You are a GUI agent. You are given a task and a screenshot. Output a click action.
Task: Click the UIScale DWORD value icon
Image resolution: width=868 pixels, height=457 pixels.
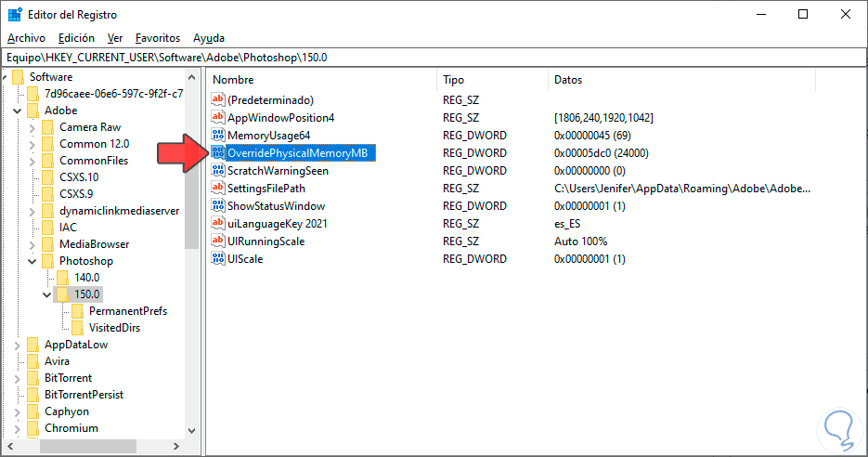coord(218,259)
